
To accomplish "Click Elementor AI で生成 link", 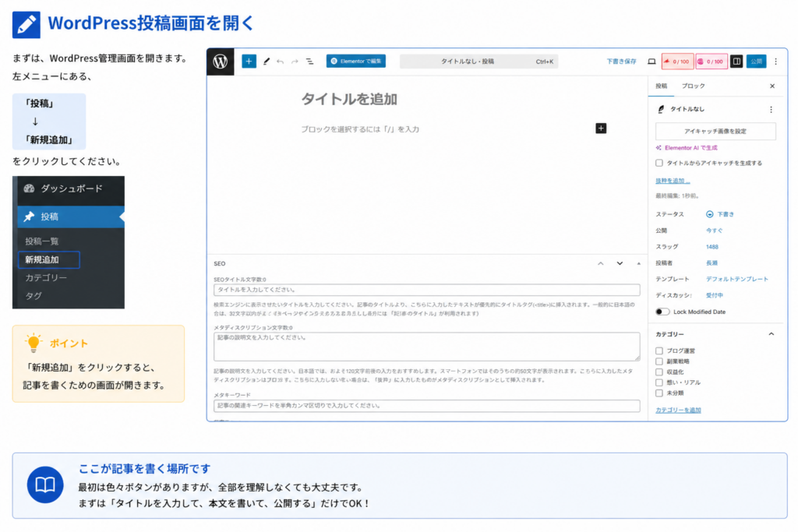I will pyautogui.click(x=687, y=148).
